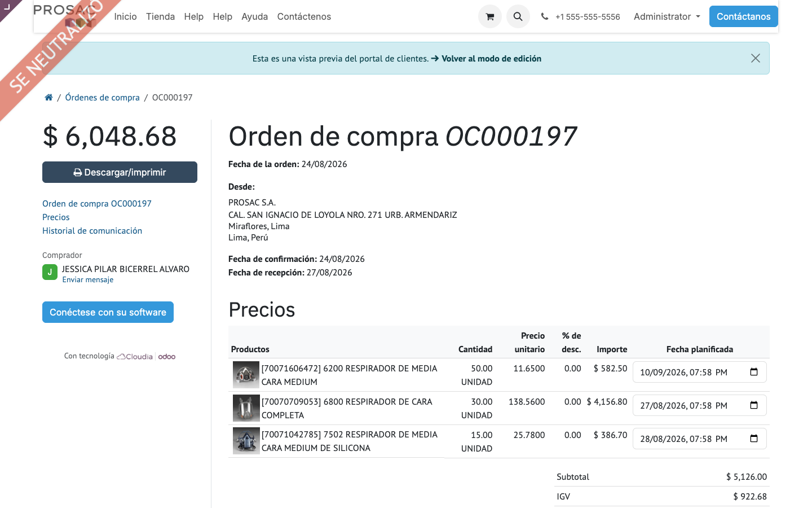The width and height of the screenshot is (812, 508).
Task: Open the Ayuda menu item
Action: (254, 16)
